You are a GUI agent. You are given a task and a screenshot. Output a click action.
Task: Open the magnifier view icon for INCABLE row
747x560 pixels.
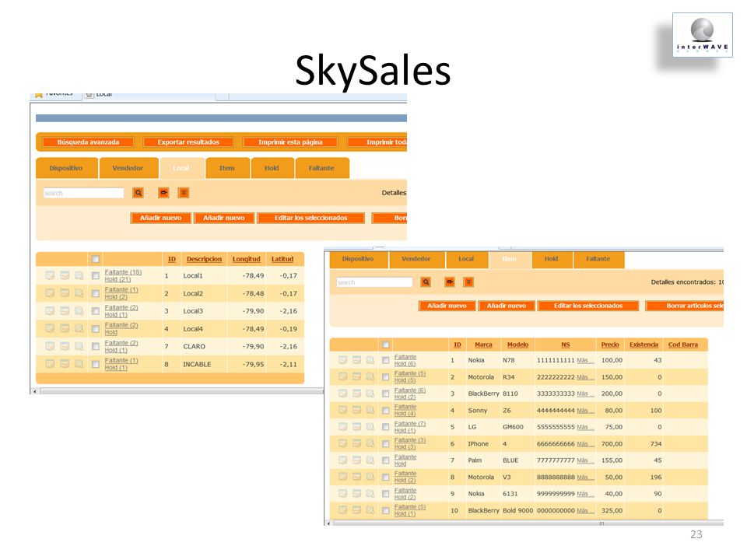pyautogui.click(x=79, y=364)
